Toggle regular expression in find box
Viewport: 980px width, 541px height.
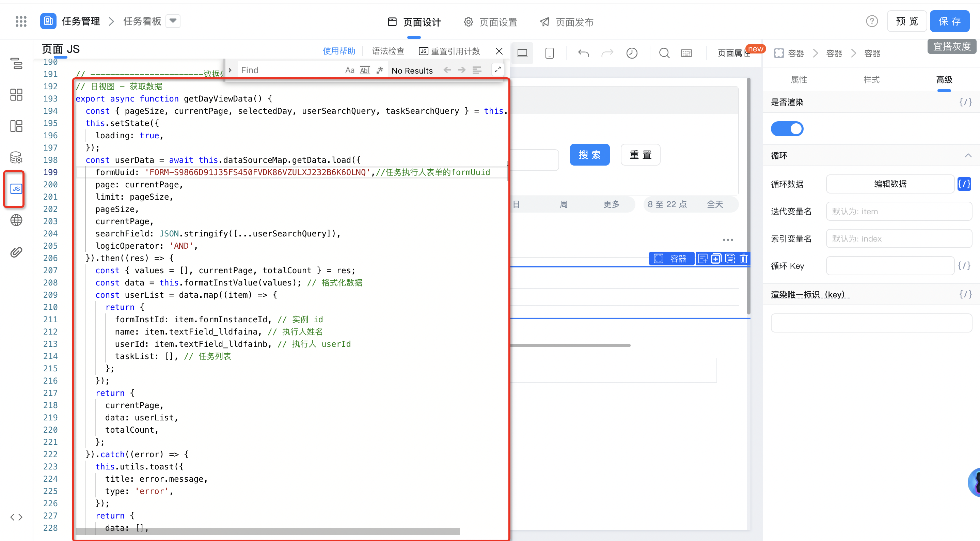pos(379,70)
